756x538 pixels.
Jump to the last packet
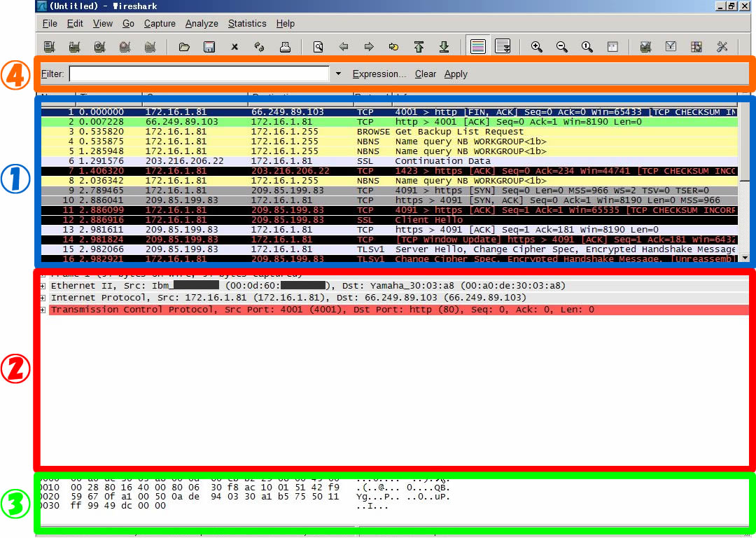pos(444,47)
